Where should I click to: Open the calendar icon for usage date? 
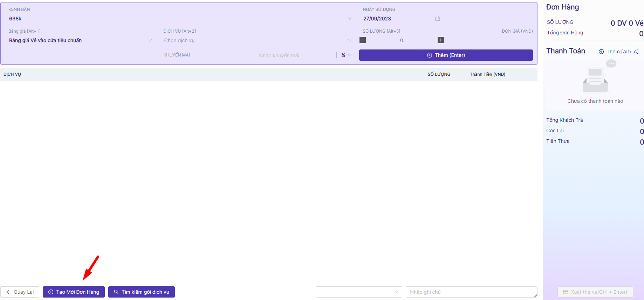click(438, 19)
